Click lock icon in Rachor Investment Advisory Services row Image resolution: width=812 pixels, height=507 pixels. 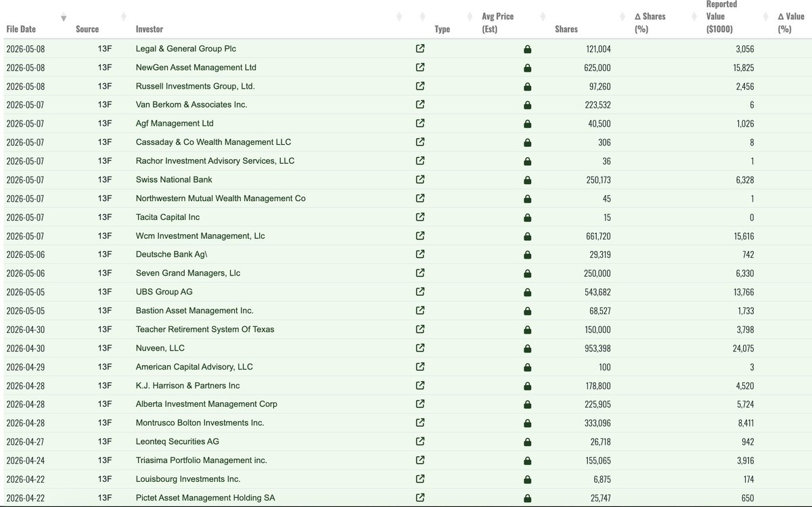click(x=528, y=161)
